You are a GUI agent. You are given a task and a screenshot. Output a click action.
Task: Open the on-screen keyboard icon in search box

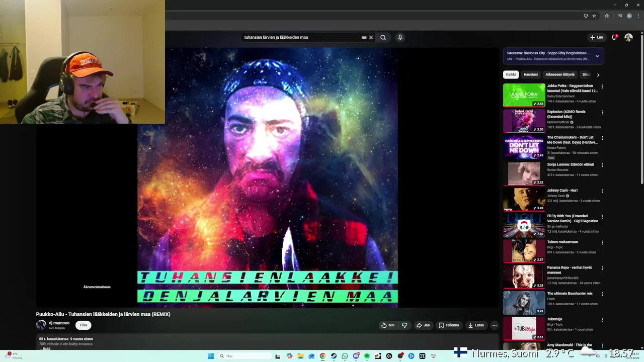[x=364, y=37]
